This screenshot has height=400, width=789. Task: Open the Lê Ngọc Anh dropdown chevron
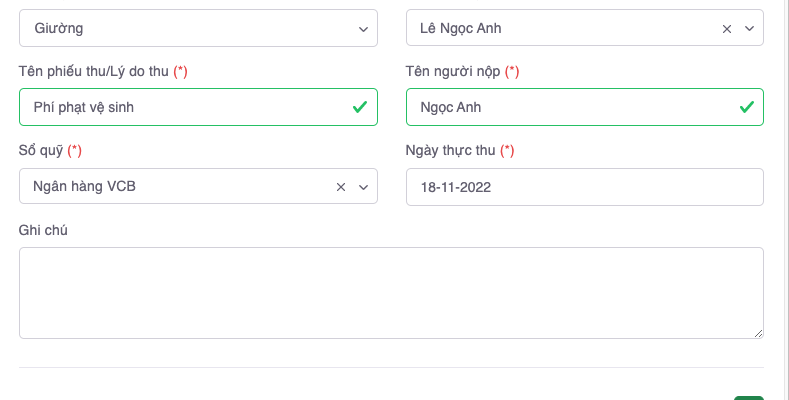point(749,29)
